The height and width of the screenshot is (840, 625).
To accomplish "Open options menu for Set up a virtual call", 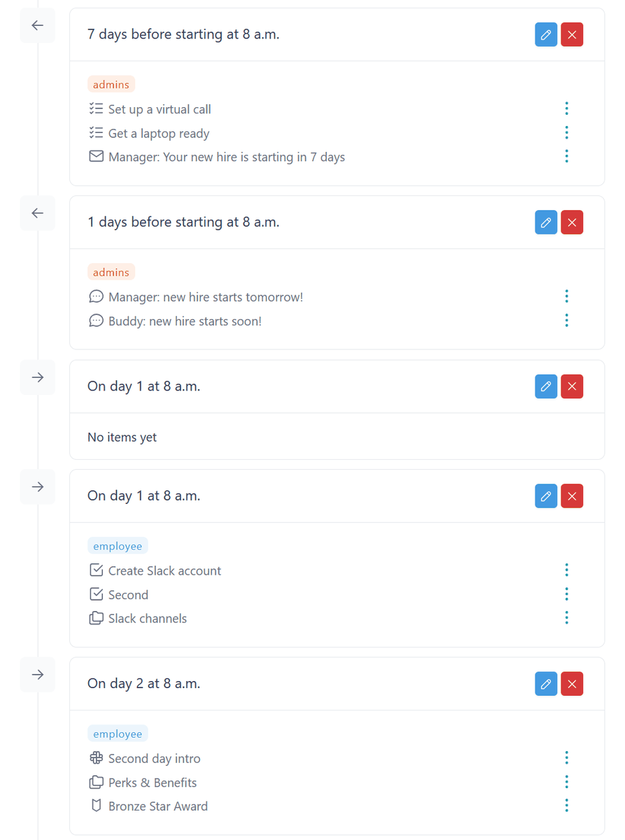I will pos(566,108).
